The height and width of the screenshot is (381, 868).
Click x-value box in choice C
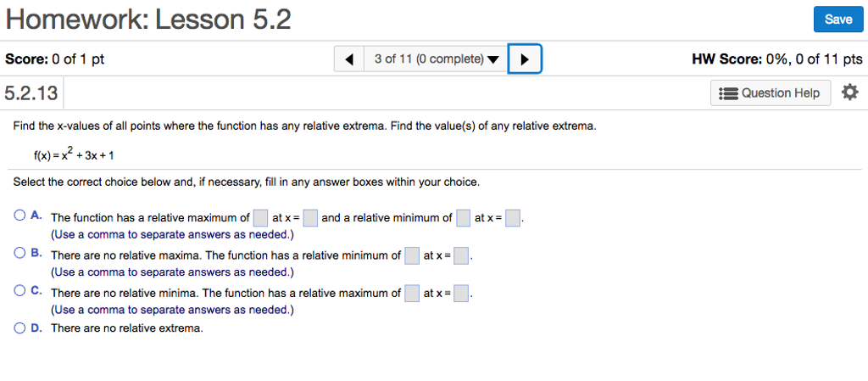point(461,294)
